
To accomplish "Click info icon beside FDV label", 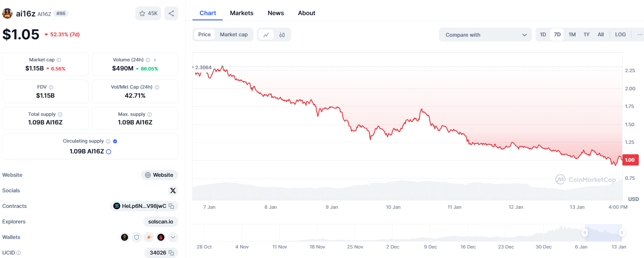I will pyautogui.click(x=51, y=87).
